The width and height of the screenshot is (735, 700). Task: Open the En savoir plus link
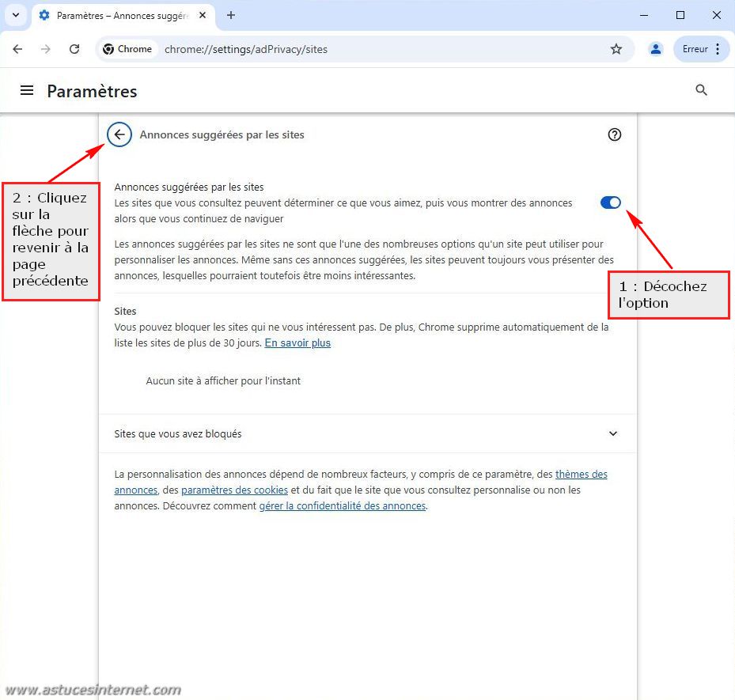pos(297,343)
